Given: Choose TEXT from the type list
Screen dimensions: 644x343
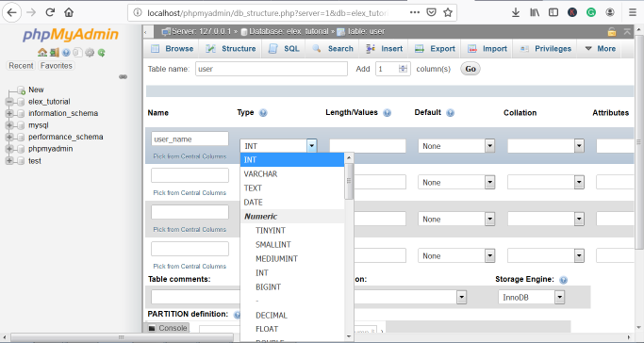Looking at the screenshot, I should pyautogui.click(x=292, y=188).
